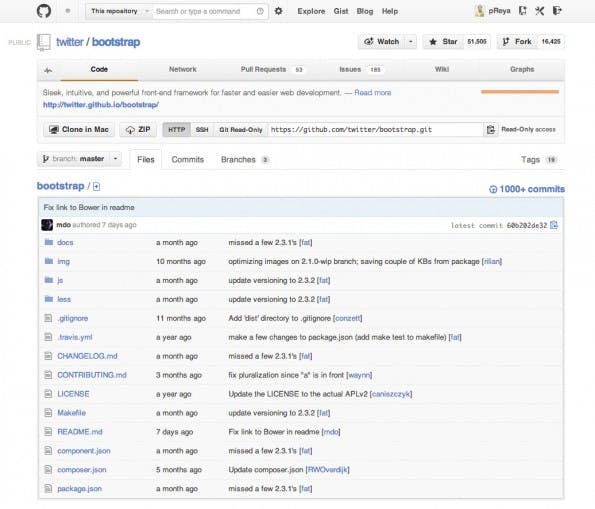
Task: Open the Tags tab
Action: point(538,159)
